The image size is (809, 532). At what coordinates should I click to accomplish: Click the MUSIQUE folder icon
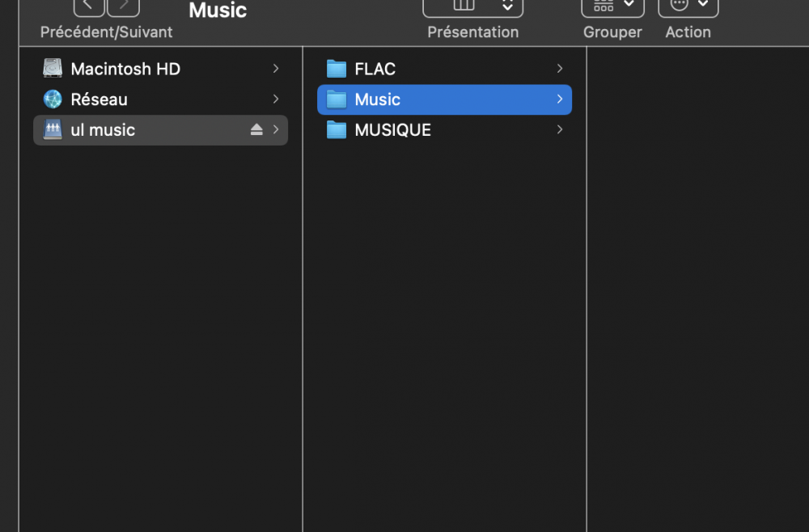click(x=337, y=129)
